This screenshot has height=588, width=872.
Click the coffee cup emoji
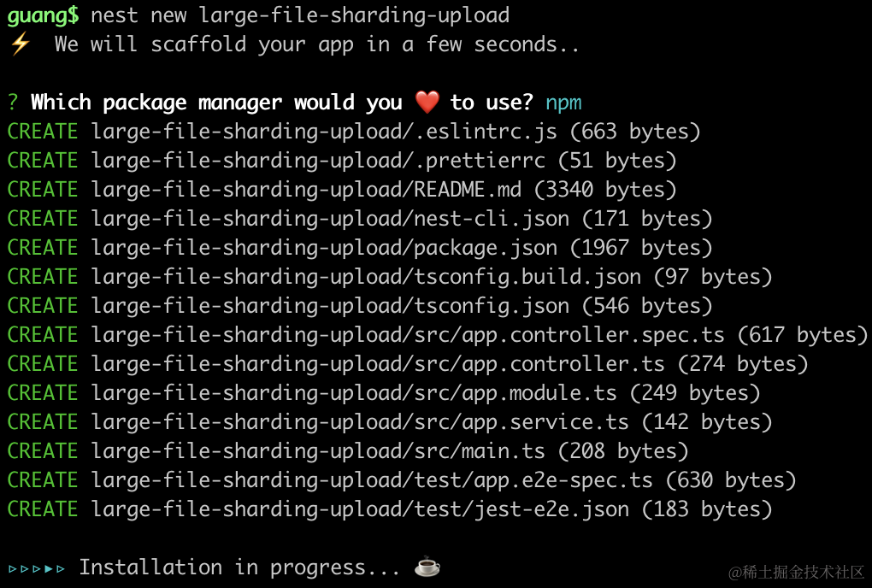[x=427, y=567]
